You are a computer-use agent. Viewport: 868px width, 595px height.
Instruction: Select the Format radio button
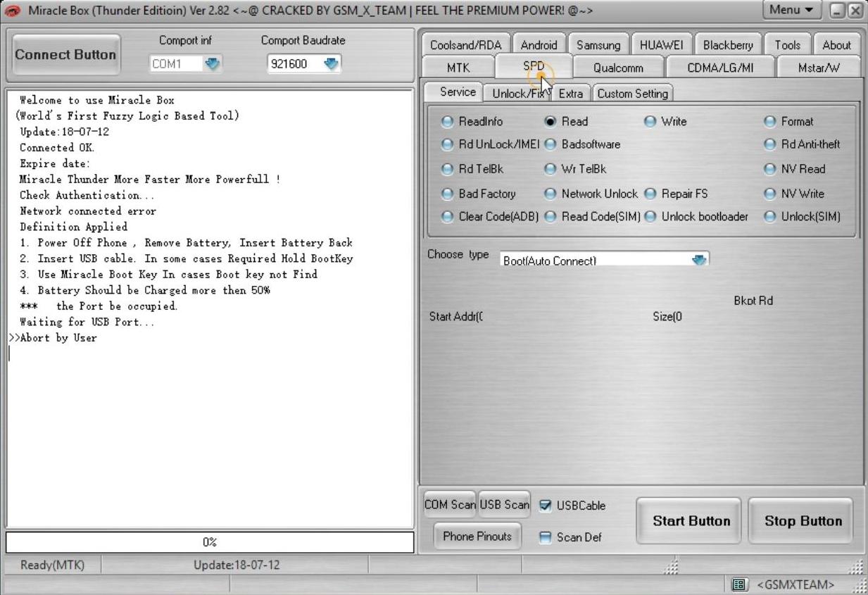[x=769, y=122]
